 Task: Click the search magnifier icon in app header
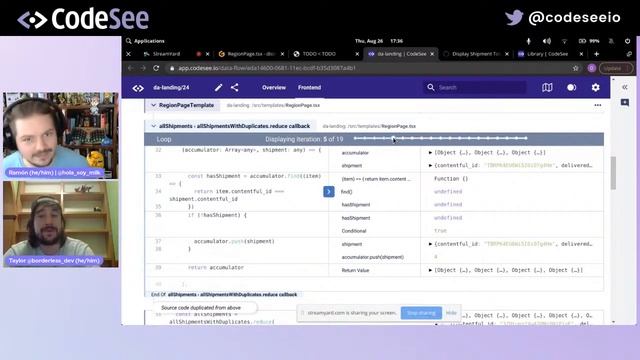click(x=431, y=87)
